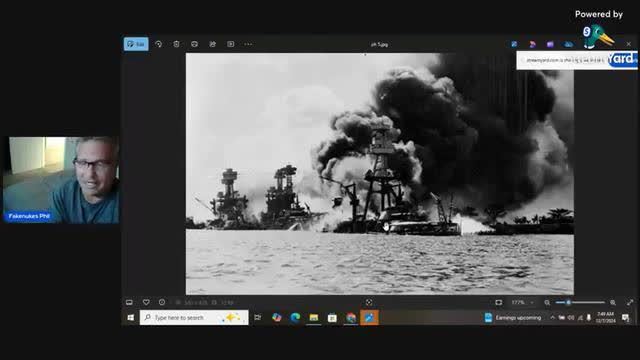
Task: Click the zoom slider track
Action: coord(580,302)
